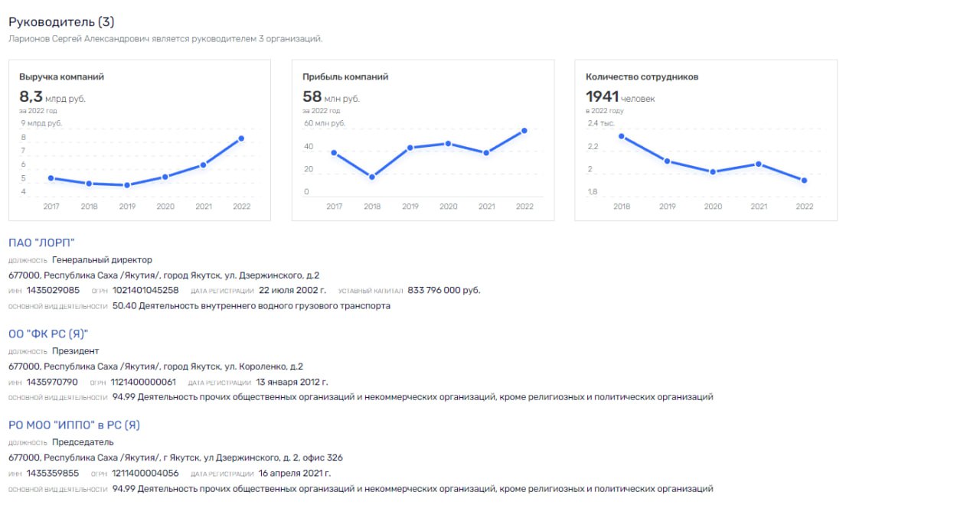Click ИНН value 1435970790
Viewport: 980px width, 508px height.
click(x=52, y=382)
